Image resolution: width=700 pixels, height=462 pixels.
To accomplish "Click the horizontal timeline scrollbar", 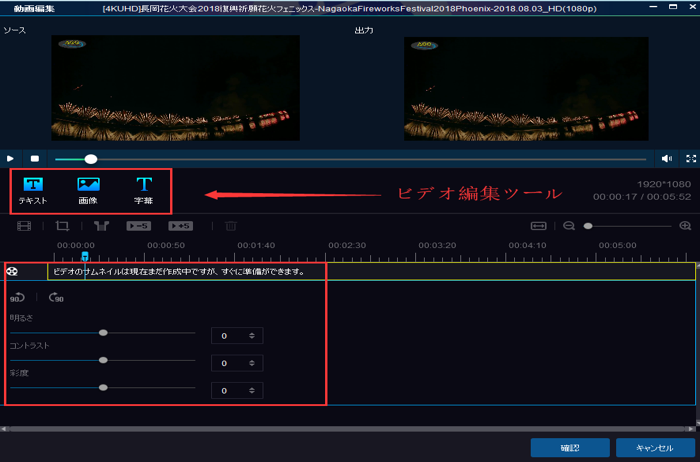I will [347, 429].
